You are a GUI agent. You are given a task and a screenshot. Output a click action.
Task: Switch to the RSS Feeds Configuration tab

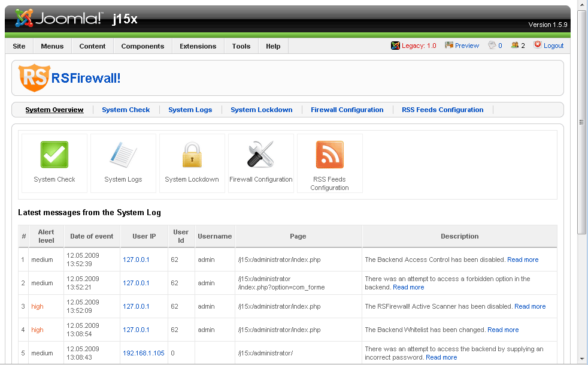click(442, 110)
